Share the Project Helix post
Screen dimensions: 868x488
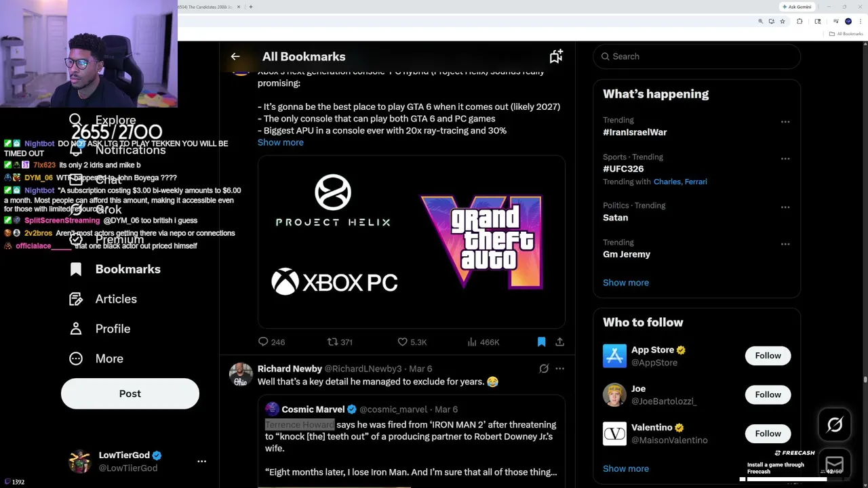click(x=559, y=342)
